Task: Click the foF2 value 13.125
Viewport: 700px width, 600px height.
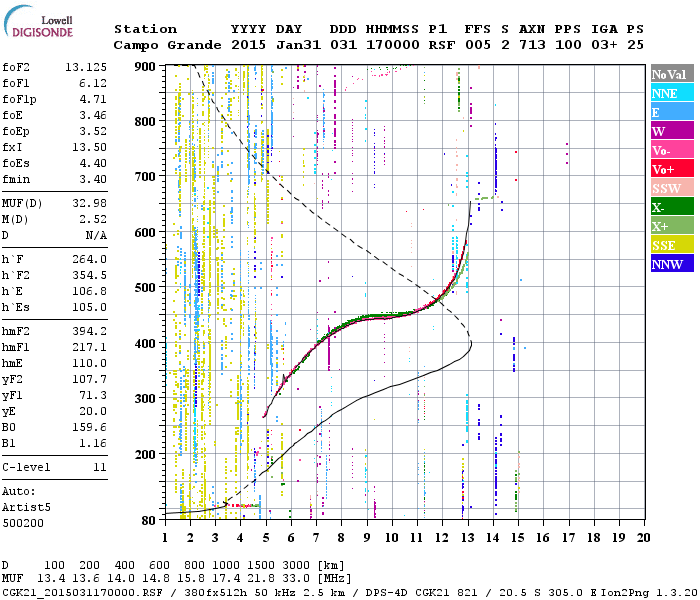Action: point(86,67)
